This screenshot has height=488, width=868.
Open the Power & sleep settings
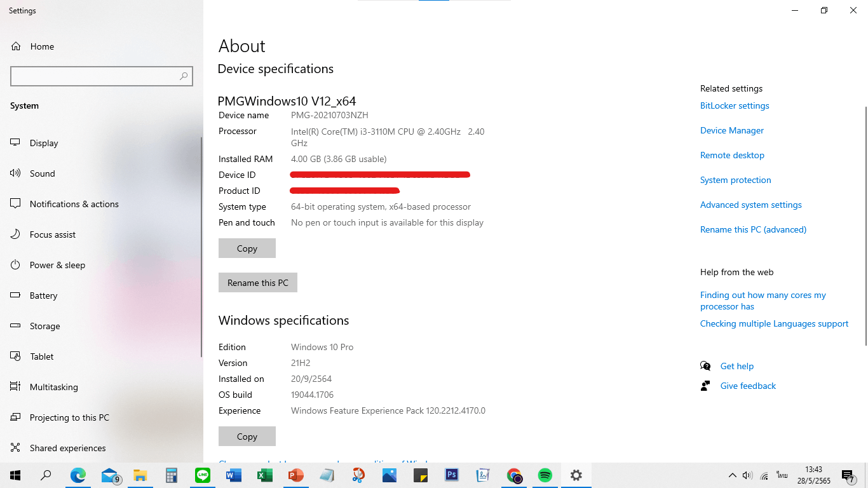click(x=102, y=265)
